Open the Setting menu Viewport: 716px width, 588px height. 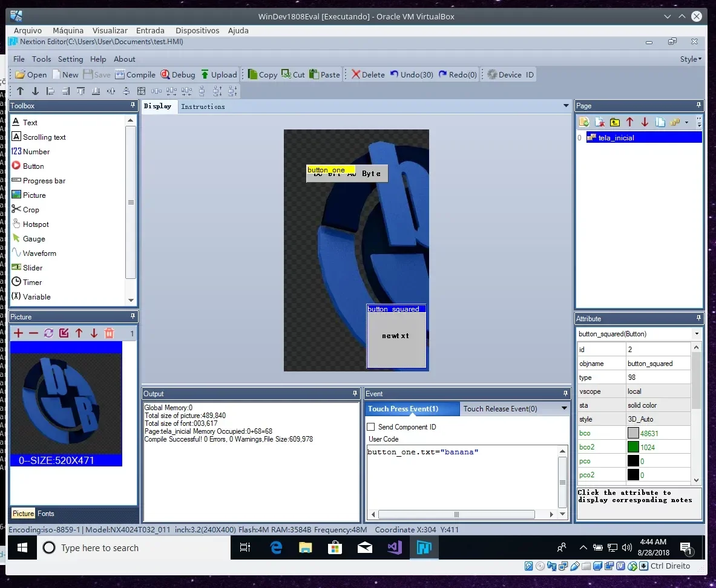coord(70,59)
